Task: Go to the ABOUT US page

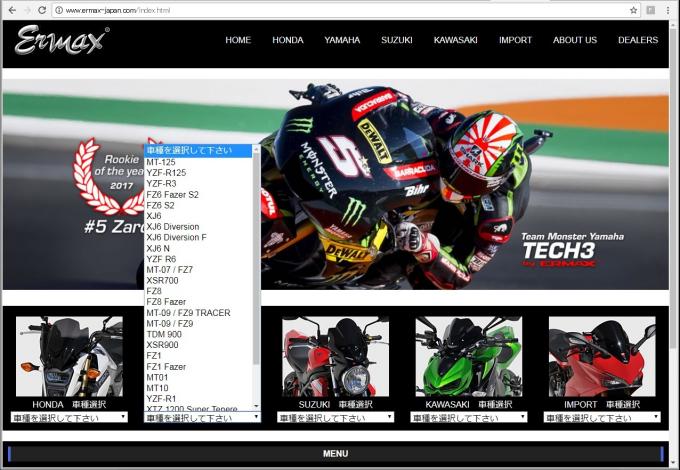Action: (x=574, y=40)
